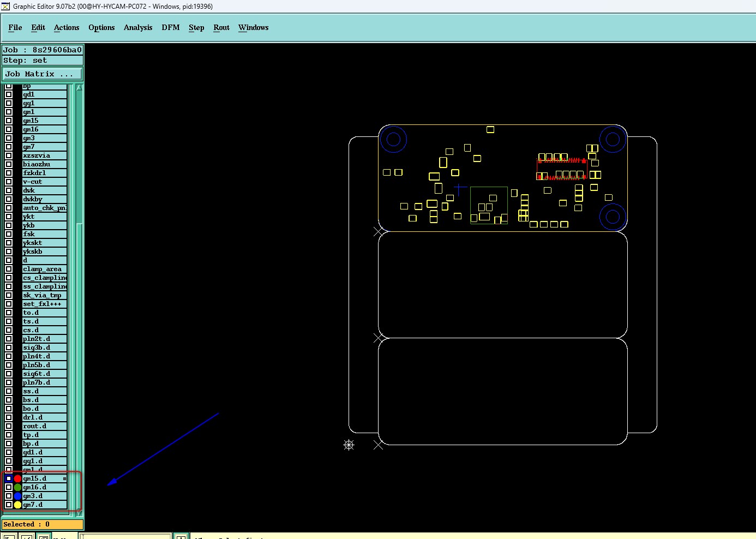
Task: Click the datum wheel symbol below the panel outline
Action: tap(349, 445)
